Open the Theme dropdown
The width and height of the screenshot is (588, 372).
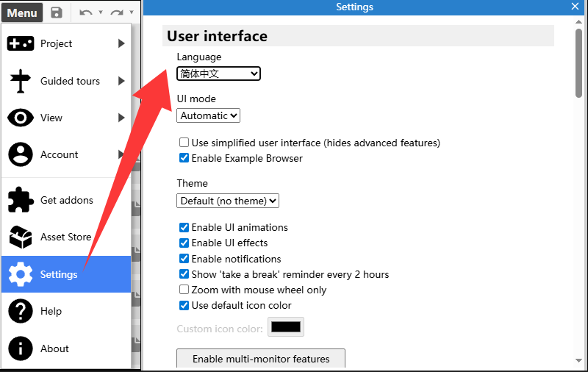[228, 201]
